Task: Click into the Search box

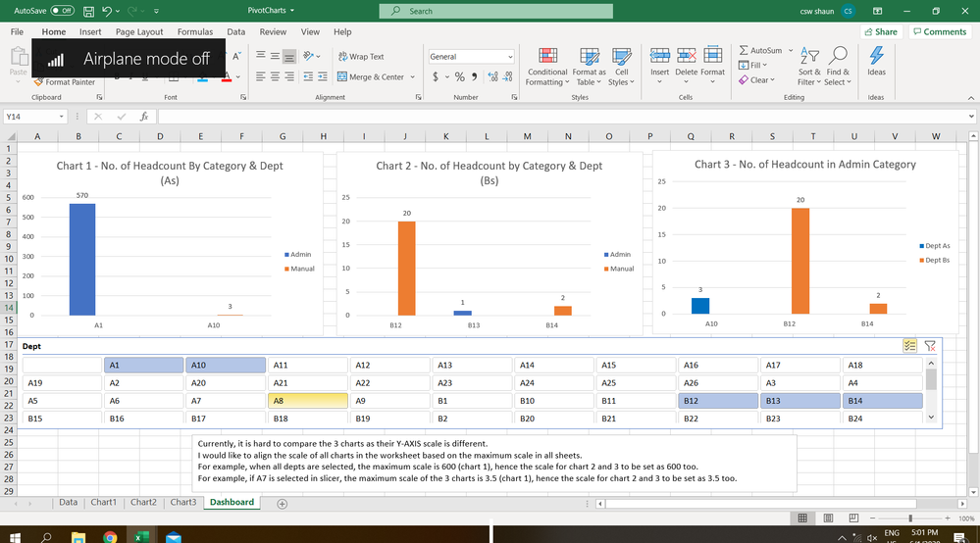Action: [x=495, y=11]
